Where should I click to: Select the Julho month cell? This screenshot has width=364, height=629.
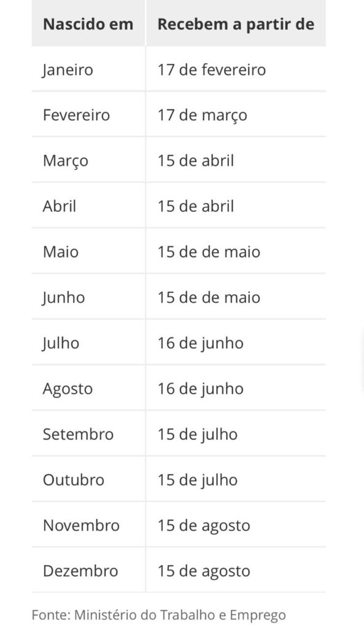[x=88, y=343]
